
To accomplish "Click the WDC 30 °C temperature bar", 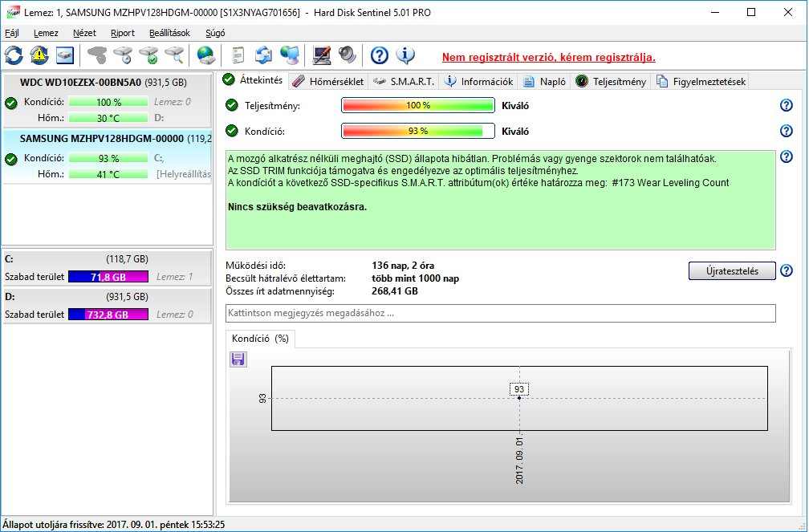I will click(x=108, y=118).
